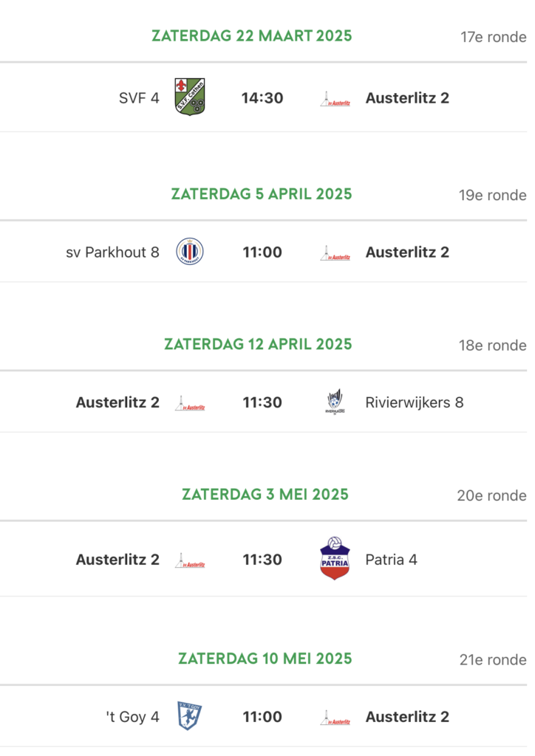535x756 pixels.
Task: Select the Zaterdag 22 Maart 2025 heading
Action: point(252,35)
